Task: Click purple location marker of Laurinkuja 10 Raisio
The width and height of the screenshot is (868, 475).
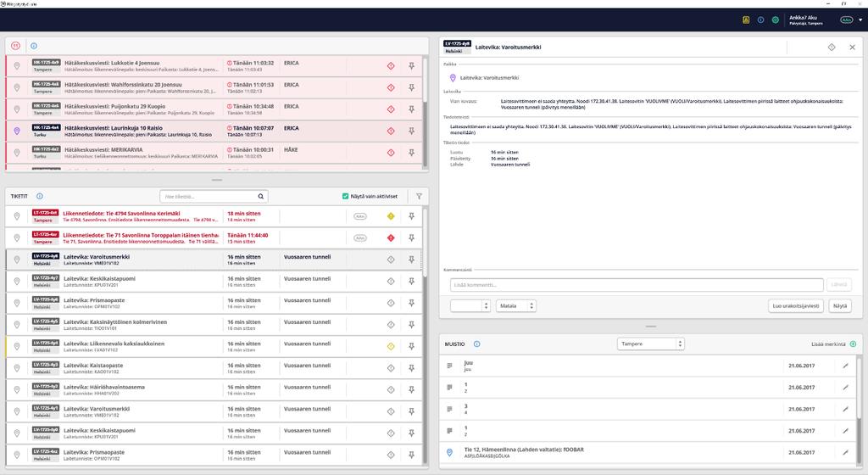Action: [x=17, y=131]
